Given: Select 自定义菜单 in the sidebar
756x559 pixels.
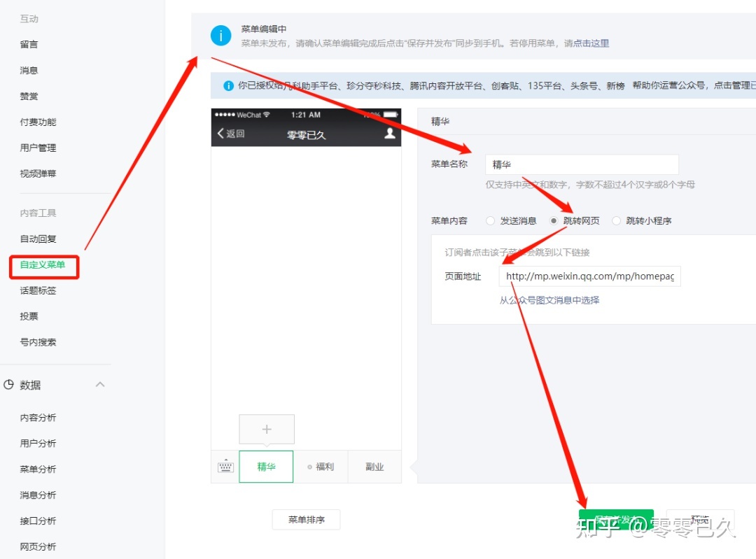Looking at the screenshot, I should tap(43, 264).
